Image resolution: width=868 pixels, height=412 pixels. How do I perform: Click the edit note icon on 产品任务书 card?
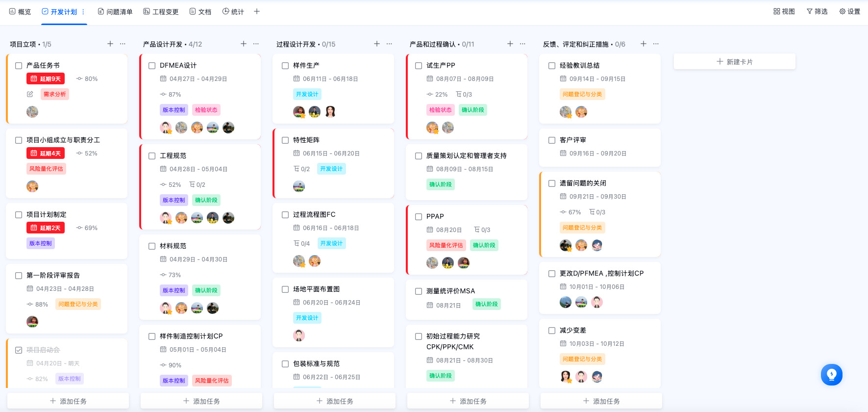click(x=30, y=94)
